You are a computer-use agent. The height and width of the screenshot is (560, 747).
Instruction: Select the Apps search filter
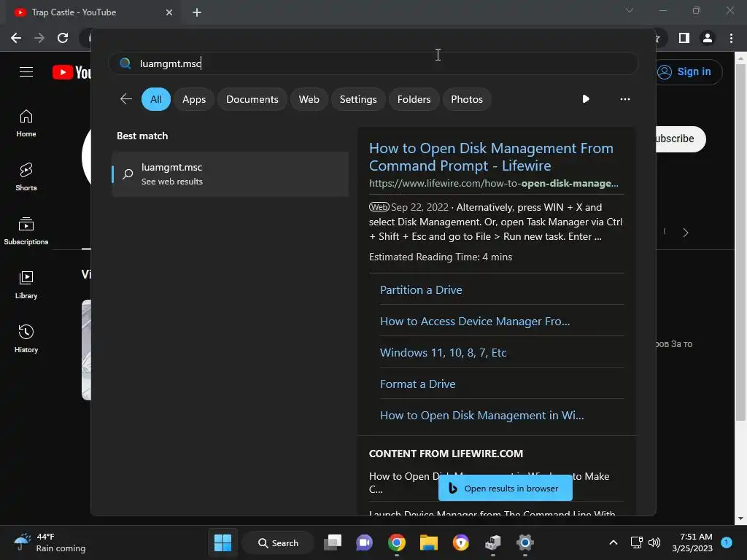point(194,99)
